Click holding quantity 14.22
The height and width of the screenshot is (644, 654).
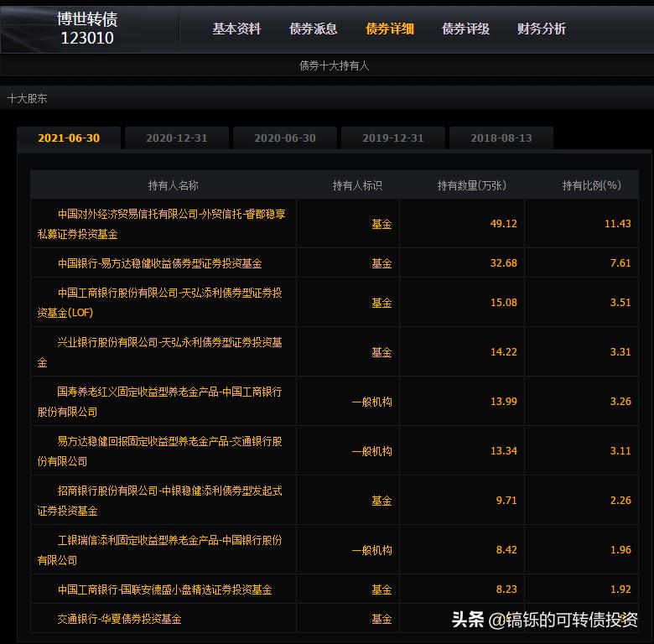click(503, 352)
